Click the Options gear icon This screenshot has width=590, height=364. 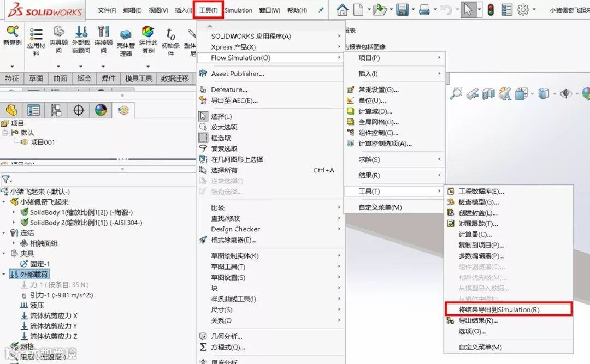click(x=523, y=10)
